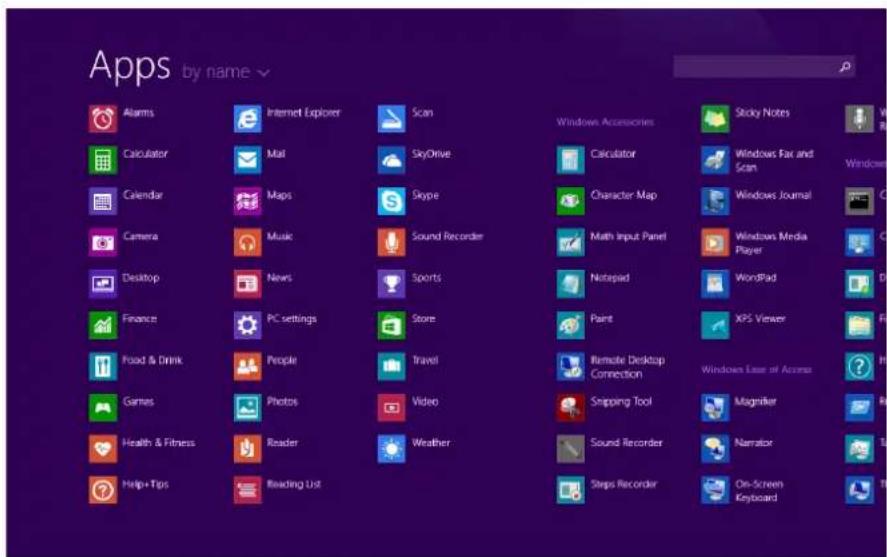Open Math Input Panel icon

tap(570, 243)
